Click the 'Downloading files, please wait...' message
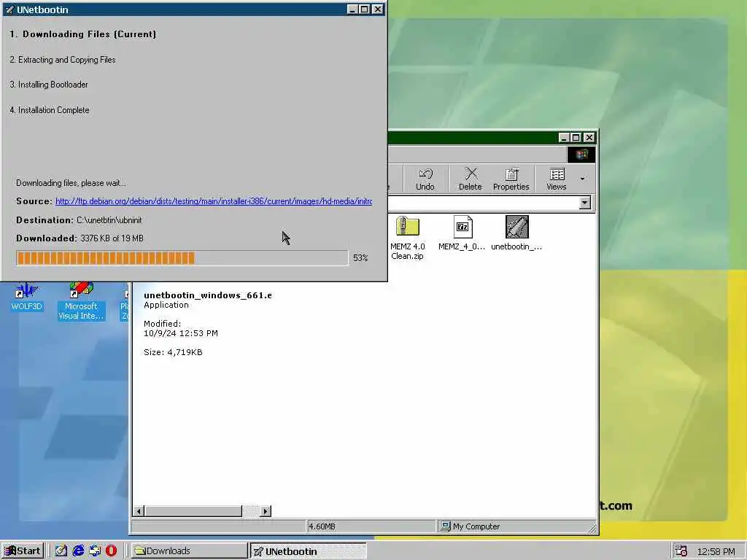The height and width of the screenshot is (560, 747). (x=71, y=183)
